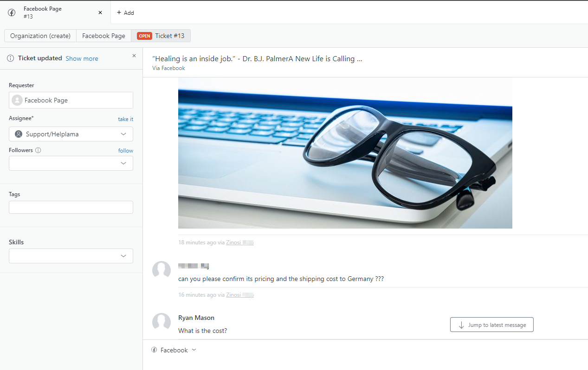Click the avatar next to the Germany shipping comment
The width and height of the screenshot is (588, 370).
pos(162,270)
